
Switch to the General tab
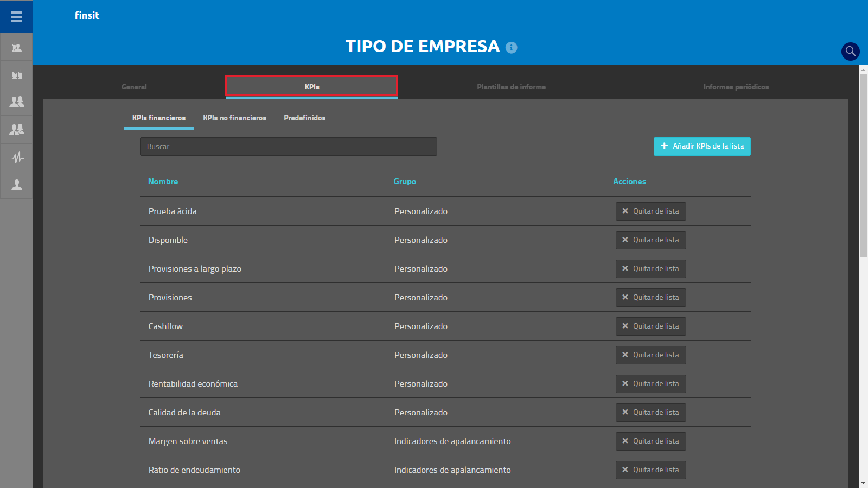click(134, 87)
